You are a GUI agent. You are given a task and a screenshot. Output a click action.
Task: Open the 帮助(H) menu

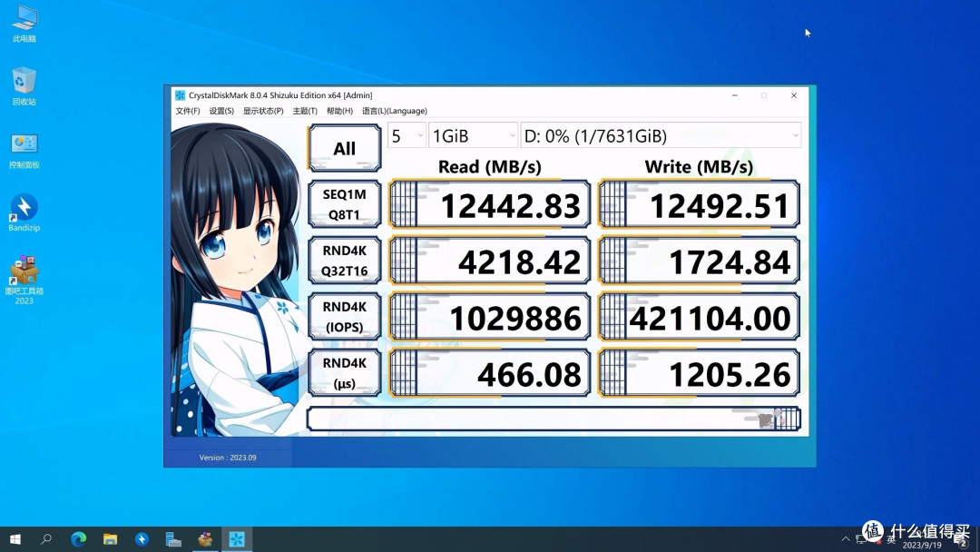click(x=339, y=111)
